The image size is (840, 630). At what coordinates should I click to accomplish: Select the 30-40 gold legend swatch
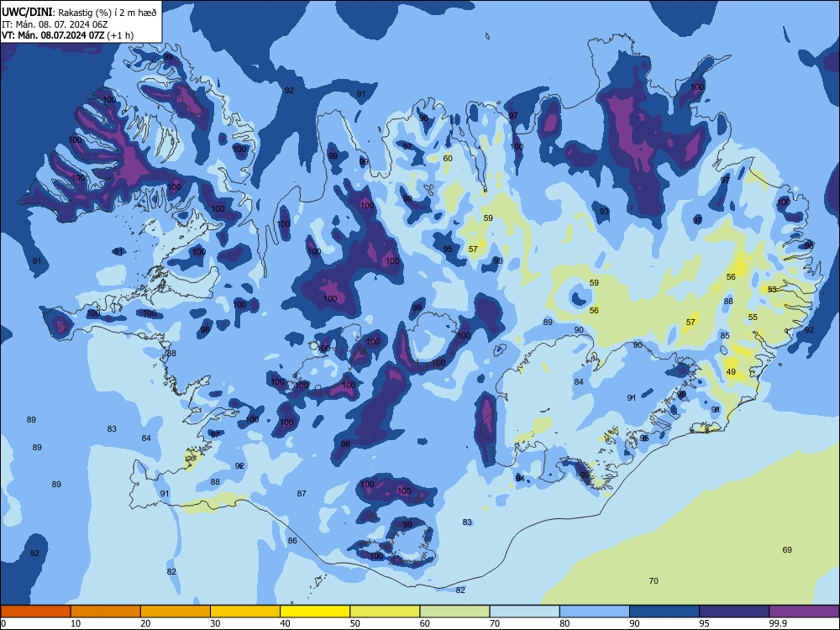point(245,612)
